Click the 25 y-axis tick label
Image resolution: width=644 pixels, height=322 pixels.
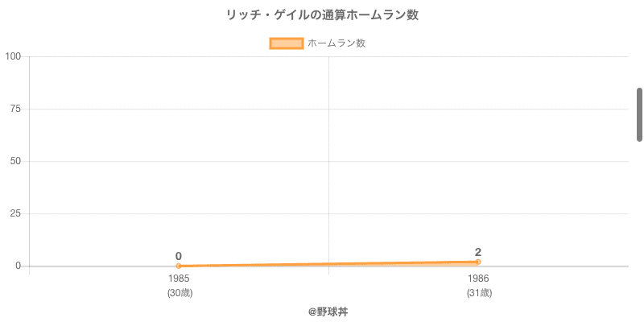click(x=15, y=213)
